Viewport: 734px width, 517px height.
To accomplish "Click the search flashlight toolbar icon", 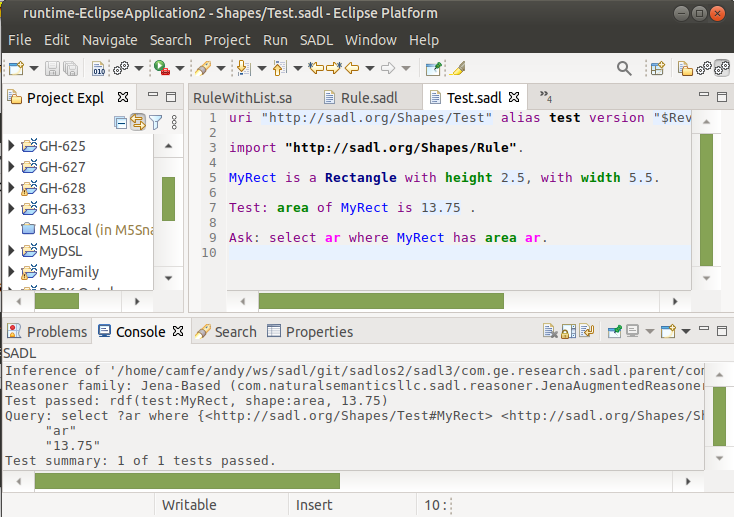I will click(203, 68).
